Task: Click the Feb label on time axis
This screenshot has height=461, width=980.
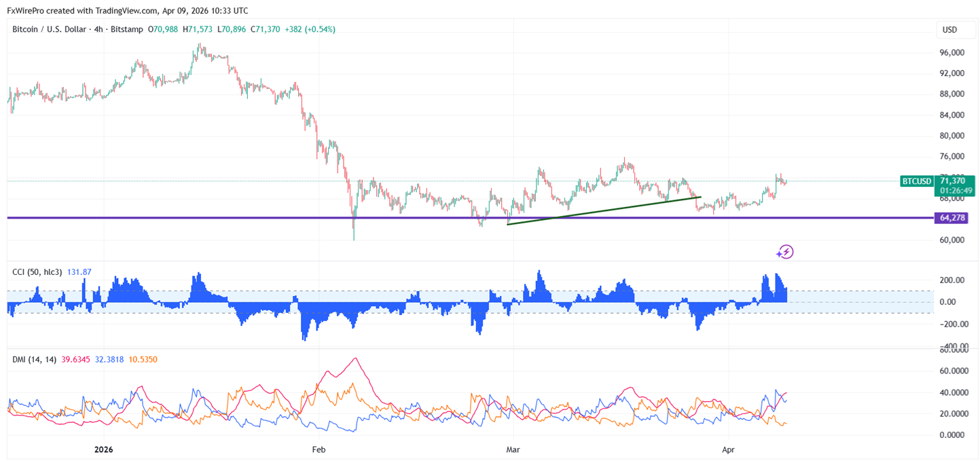Action: pos(319,449)
